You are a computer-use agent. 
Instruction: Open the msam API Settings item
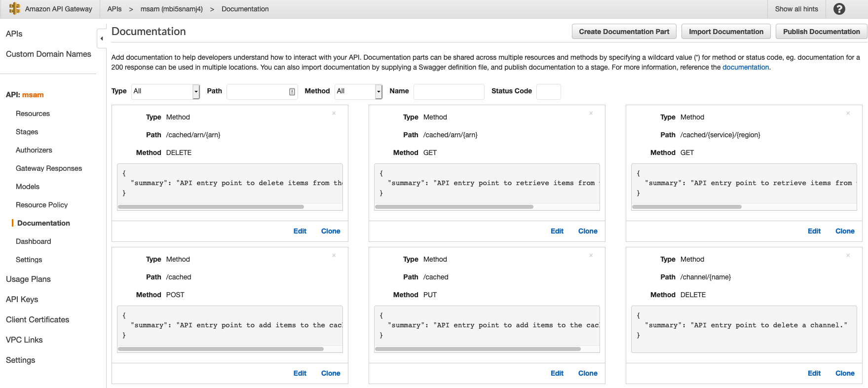point(29,260)
